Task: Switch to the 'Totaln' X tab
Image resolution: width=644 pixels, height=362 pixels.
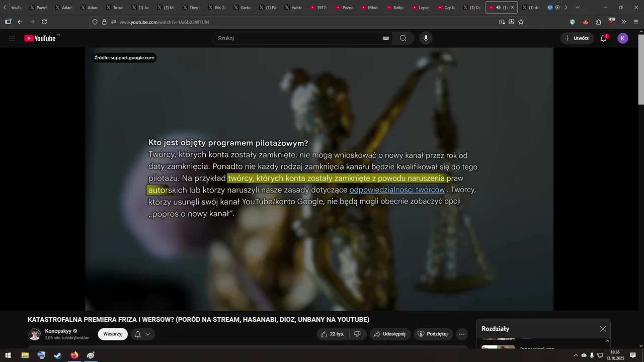Action: [x=115, y=8]
